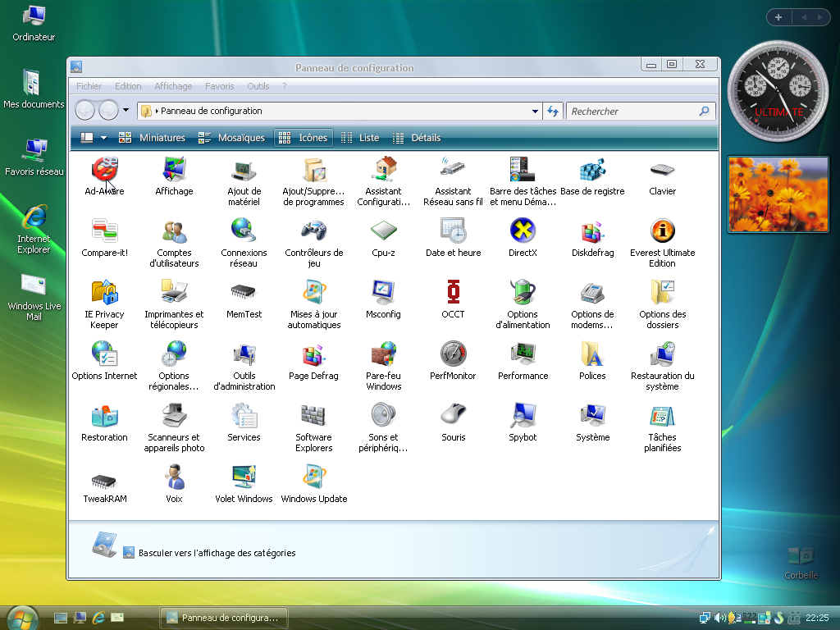Select the Icônes view button
Screen dimensions: 840x630
304,138
